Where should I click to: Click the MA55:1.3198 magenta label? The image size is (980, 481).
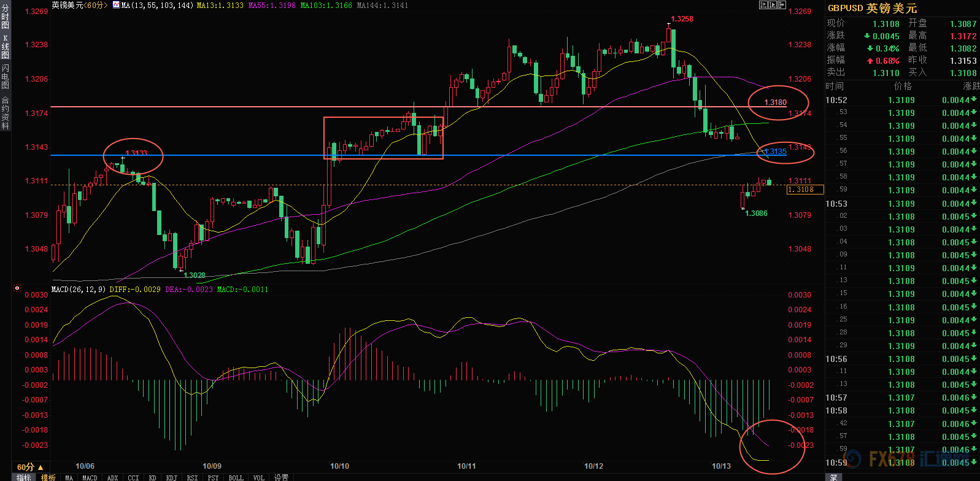click(272, 5)
